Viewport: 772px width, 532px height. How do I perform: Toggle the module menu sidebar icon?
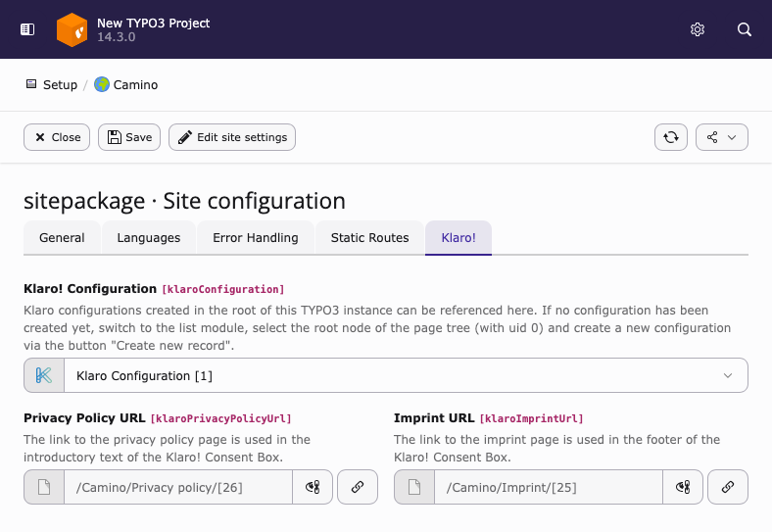[x=27, y=29]
